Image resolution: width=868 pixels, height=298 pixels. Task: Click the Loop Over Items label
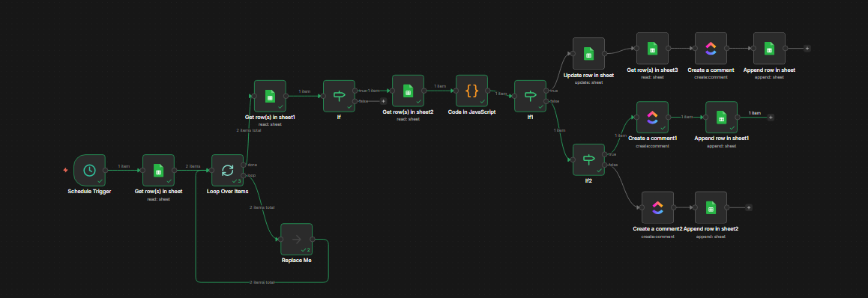(x=228, y=192)
